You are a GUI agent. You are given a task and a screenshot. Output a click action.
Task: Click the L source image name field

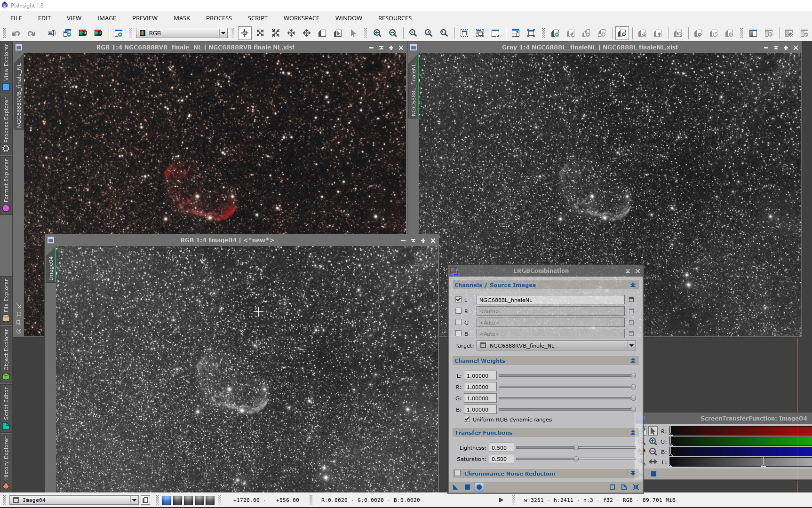tap(550, 300)
